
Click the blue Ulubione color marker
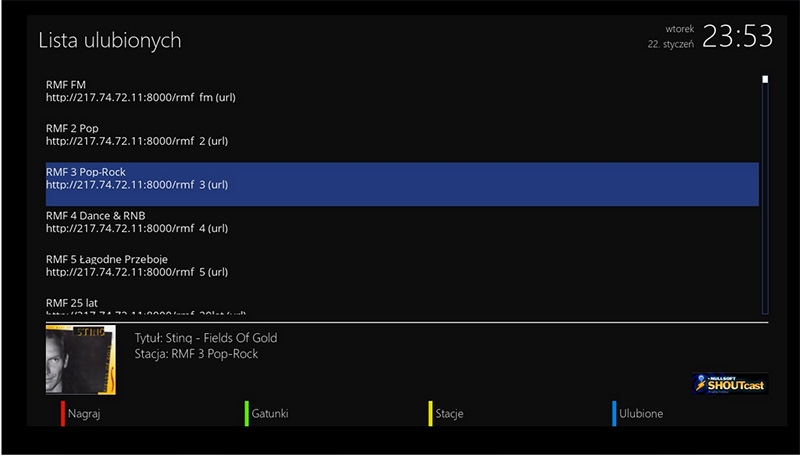(x=614, y=413)
